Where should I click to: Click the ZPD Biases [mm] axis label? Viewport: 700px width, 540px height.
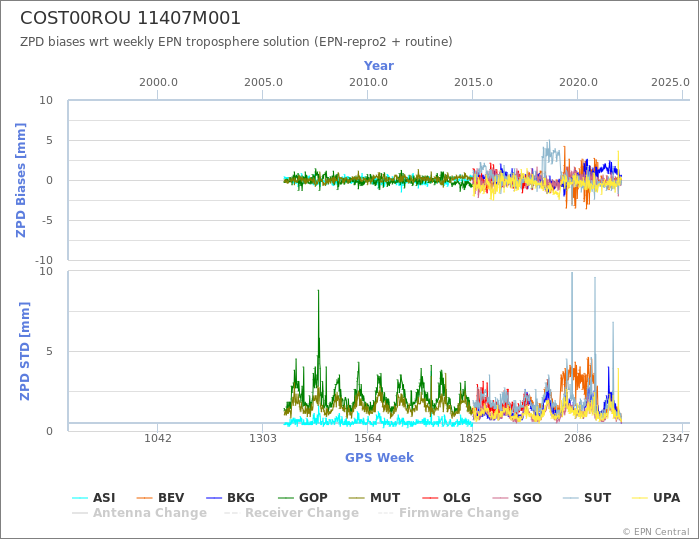(x=21, y=180)
